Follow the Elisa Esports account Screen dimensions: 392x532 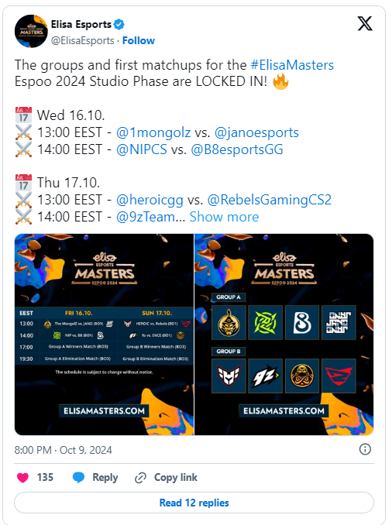pyautogui.click(x=139, y=41)
